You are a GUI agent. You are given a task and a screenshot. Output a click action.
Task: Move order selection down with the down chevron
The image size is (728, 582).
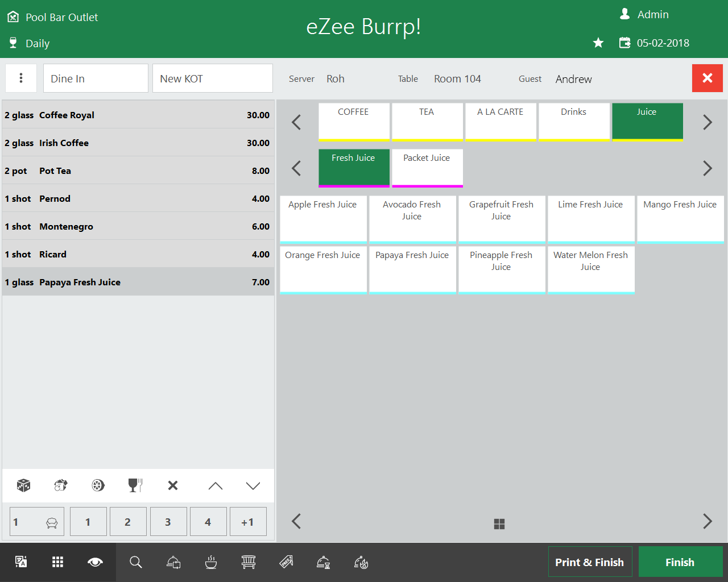[253, 485]
